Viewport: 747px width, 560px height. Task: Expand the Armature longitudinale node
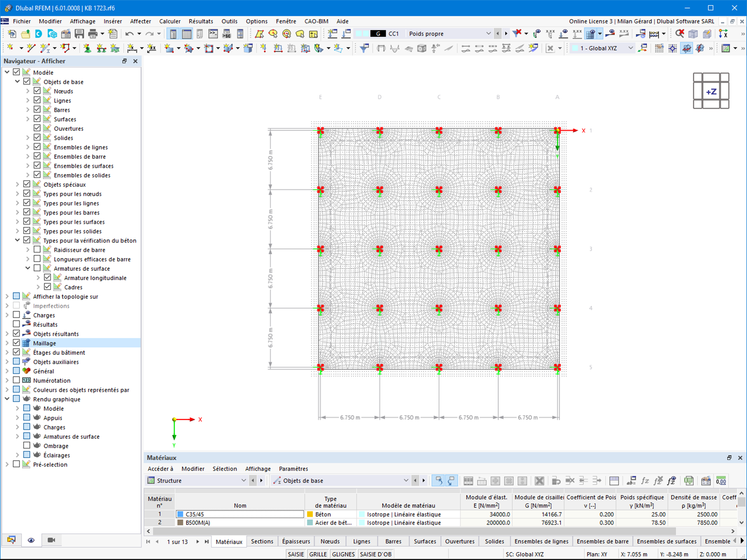point(38,278)
